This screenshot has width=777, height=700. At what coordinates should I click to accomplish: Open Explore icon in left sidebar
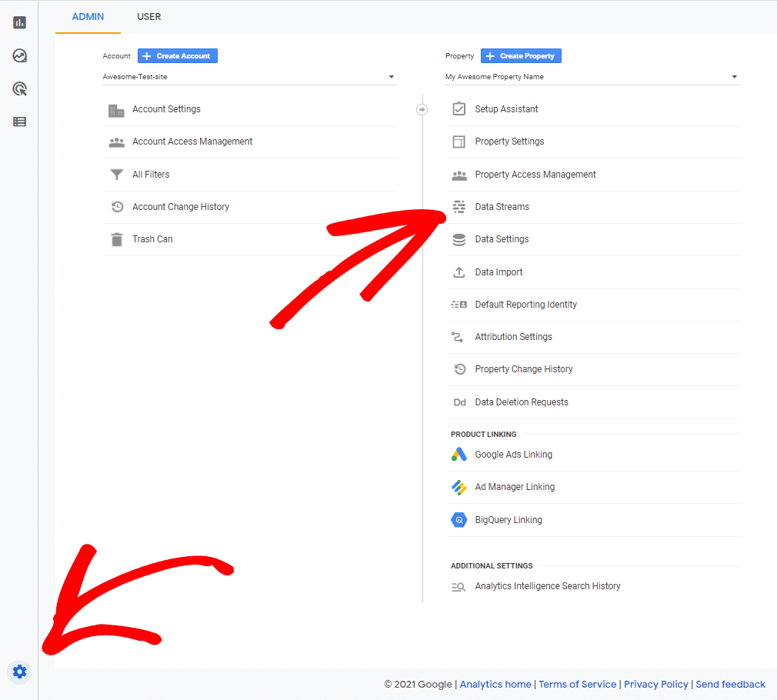point(19,55)
